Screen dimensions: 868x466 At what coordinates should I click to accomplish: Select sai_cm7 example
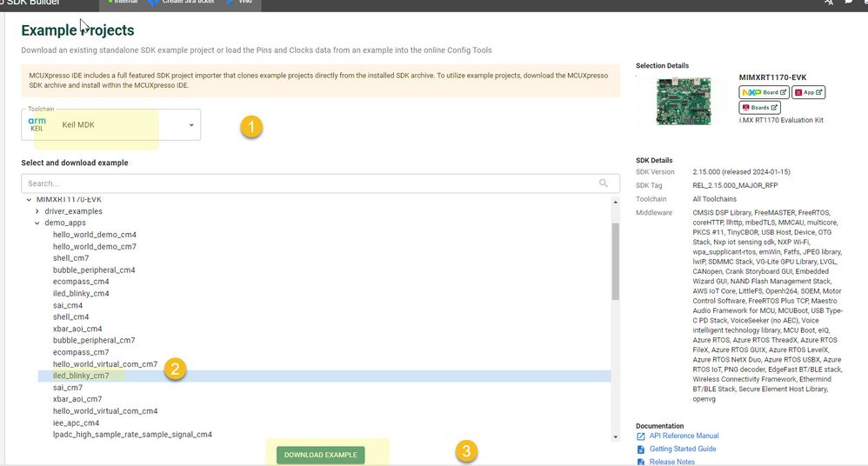tap(68, 388)
